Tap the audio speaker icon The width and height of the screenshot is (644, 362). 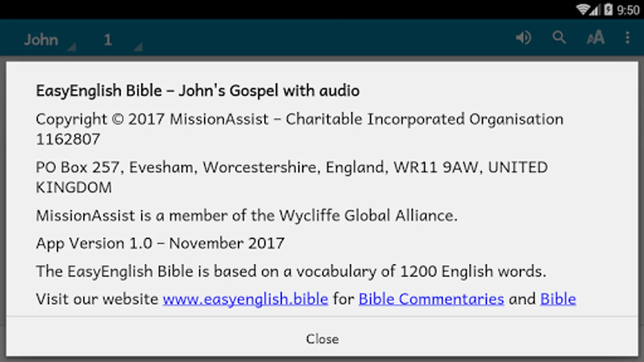[x=523, y=38]
